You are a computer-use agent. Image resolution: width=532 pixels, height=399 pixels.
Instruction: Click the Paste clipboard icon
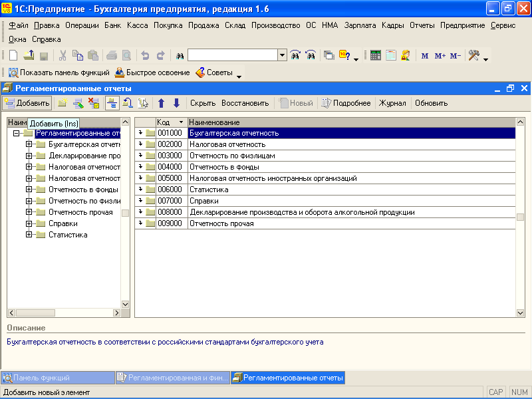93,55
